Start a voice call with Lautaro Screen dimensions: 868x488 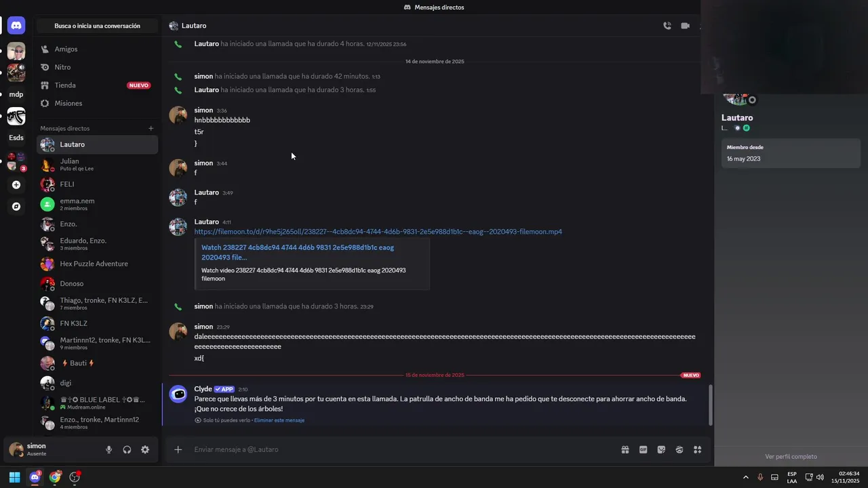tap(667, 26)
